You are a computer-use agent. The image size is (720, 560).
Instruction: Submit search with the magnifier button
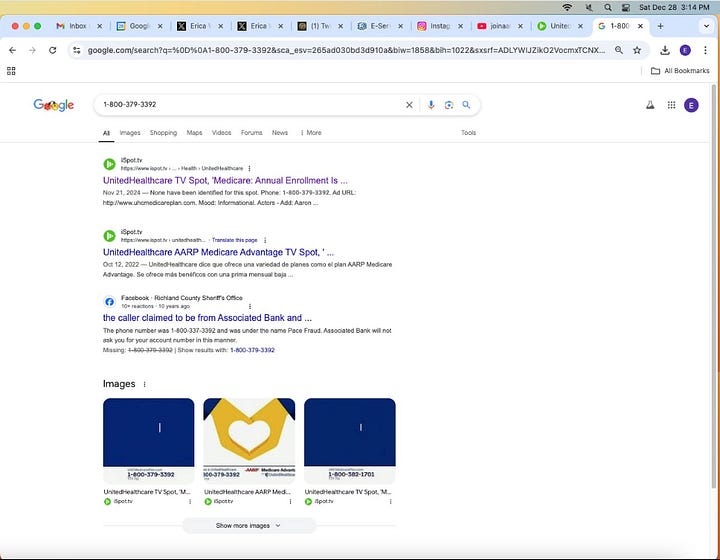pos(466,105)
